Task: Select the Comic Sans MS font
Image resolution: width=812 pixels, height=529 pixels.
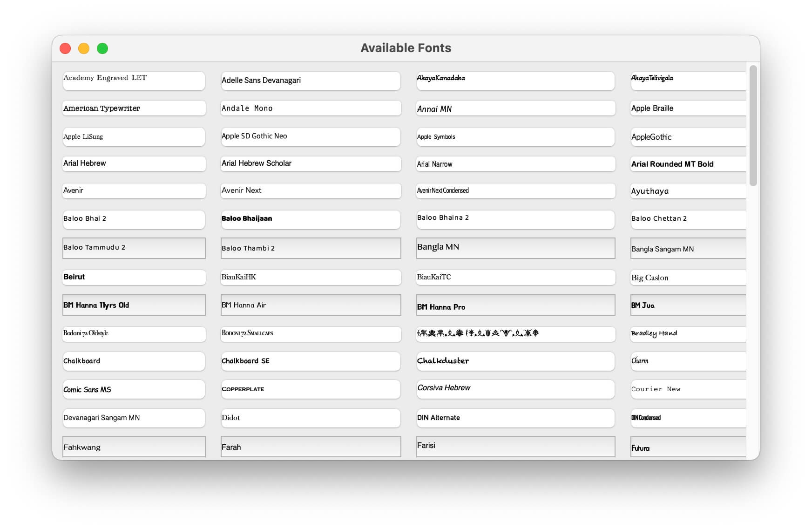Action: (x=134, y=389)
